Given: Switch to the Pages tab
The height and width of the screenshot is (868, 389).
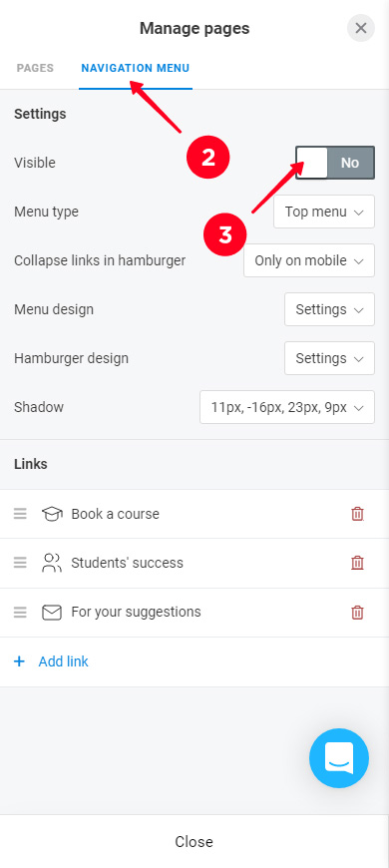Looking at the screenshot, I should point(35,68).
